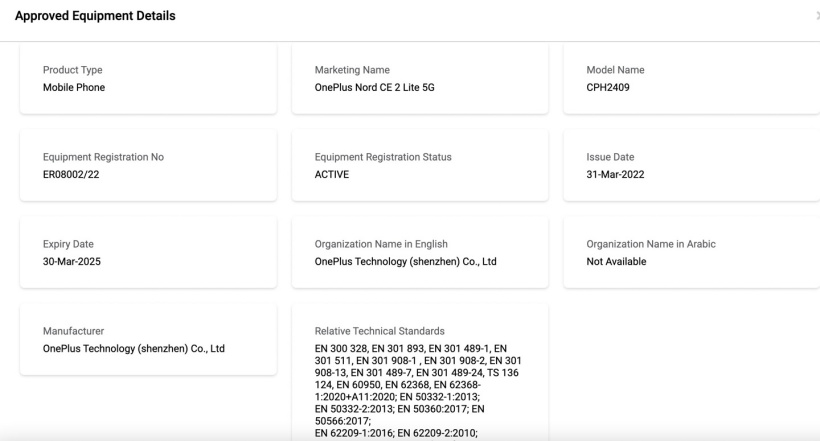Screen dimensions: 820x441
Task: Click the Mobile Phone value
Action: point(74,87)
